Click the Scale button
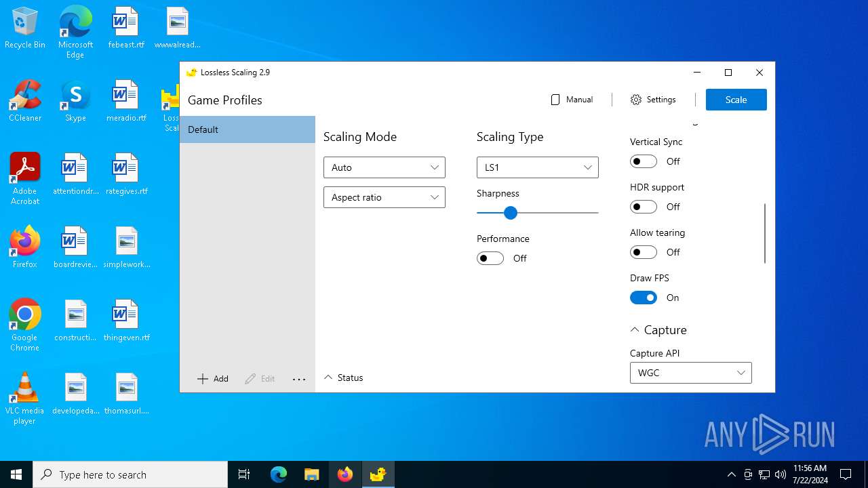868x488 pixels. (x=736, y=100)
